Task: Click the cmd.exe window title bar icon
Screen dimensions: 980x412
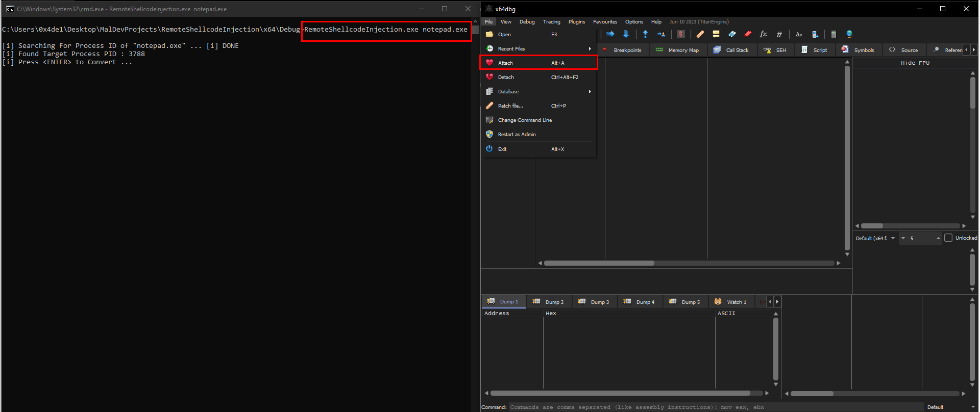Action: coord(10,9)
